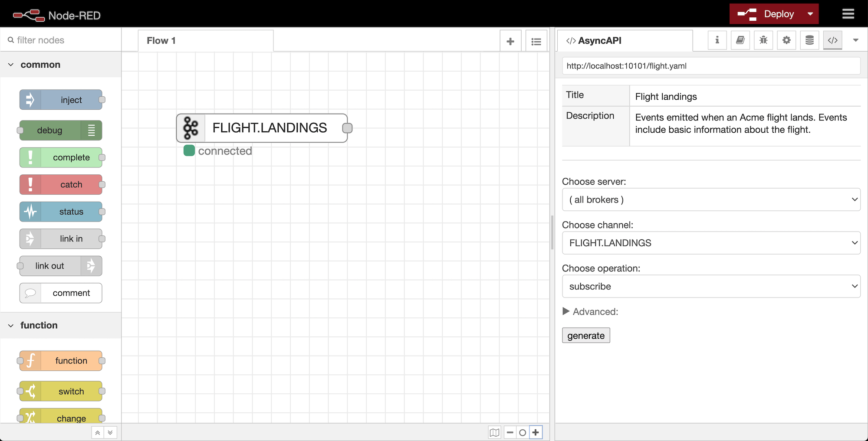
Task: Open the Deploy options dropdown arrow
Action: coord(810,14)
